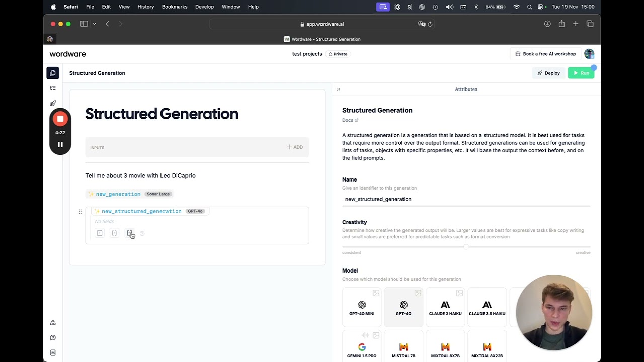Open the test projects breadcrumb

pos(307,54)
